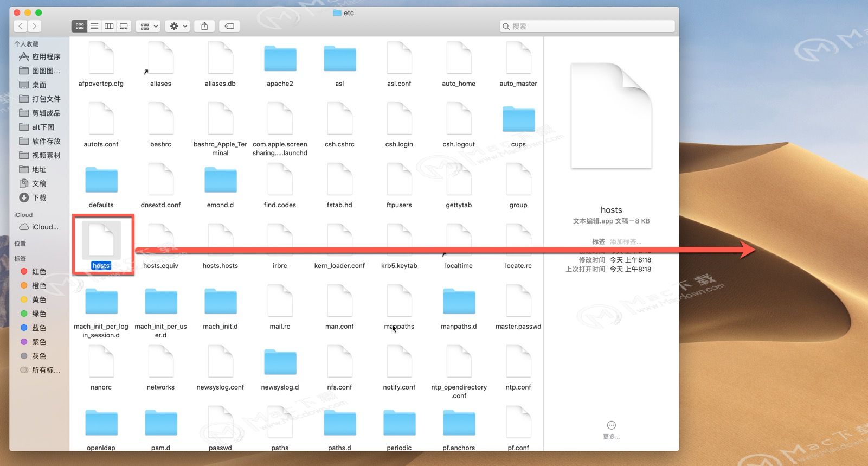Open 应用程序 in the sidebar
The image size is (868, 466).
click(x=40, y=56)
